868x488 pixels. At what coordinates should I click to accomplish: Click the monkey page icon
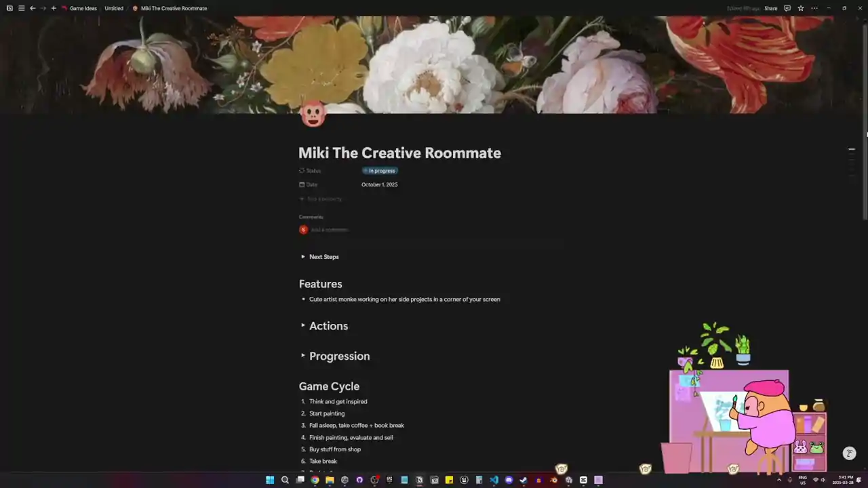pos(313,115)
